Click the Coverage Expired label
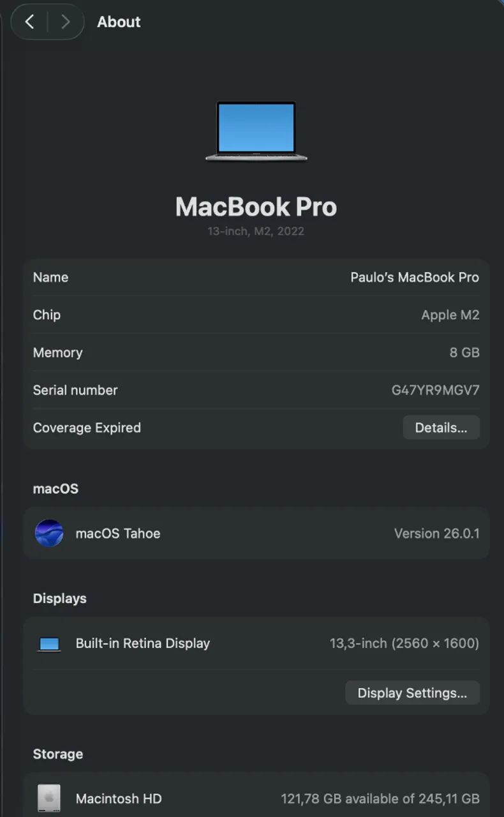The height and width of the screenshot is (817, 504). pos(87,428)
